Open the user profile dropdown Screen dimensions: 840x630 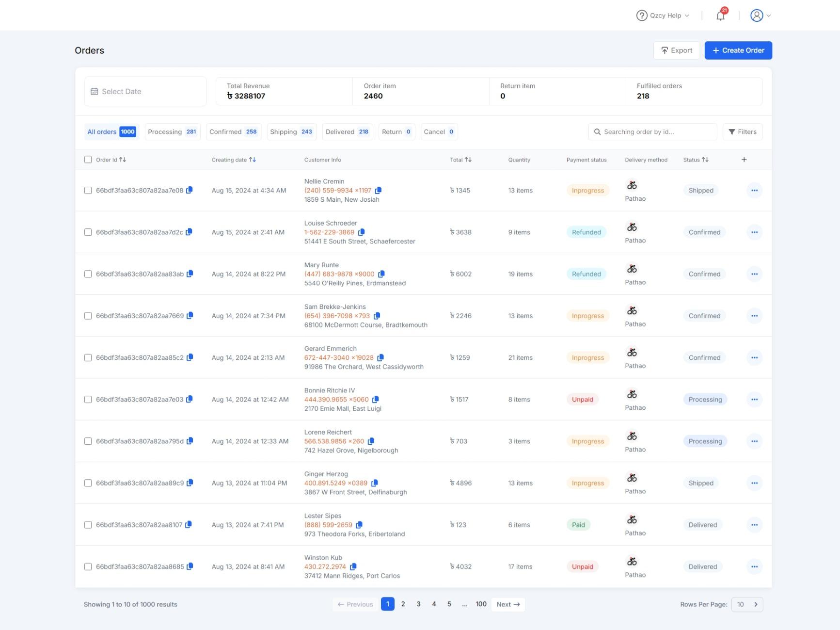tap(760, 16)
